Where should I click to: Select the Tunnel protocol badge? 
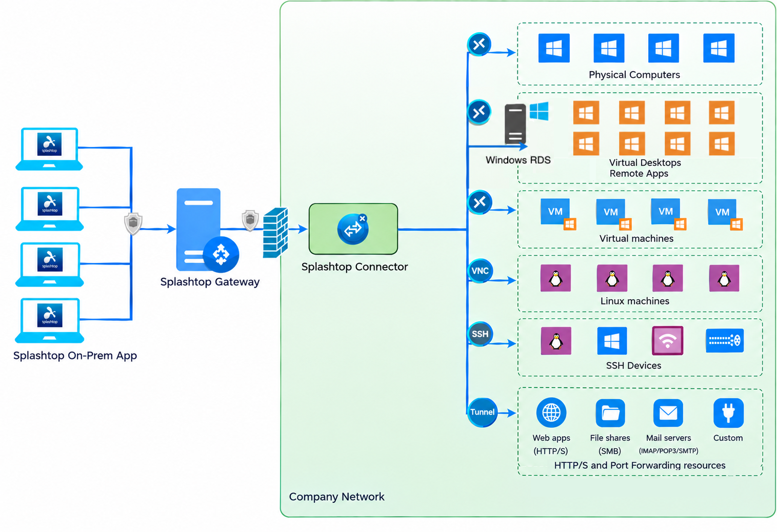[483, 412]
